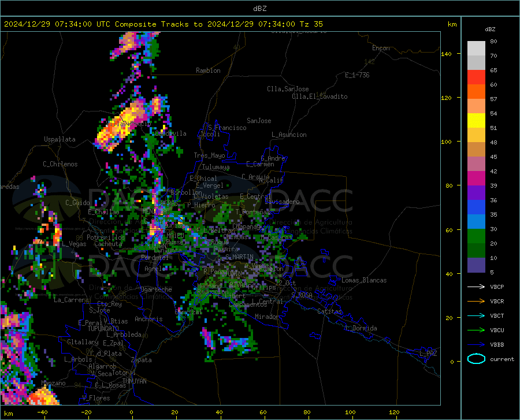Click the 'S_Francisco' map label
Image resolution: width=520 pixels, height=420 pixels.
coord(227,128)
